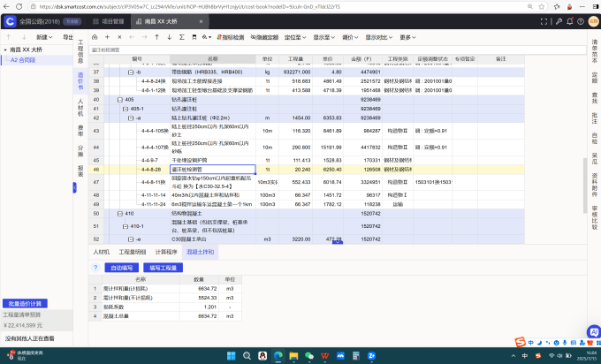Viewport: 601px width, 364px height.
Task: Click the move down arrow icon
Action: click(169, 37)
